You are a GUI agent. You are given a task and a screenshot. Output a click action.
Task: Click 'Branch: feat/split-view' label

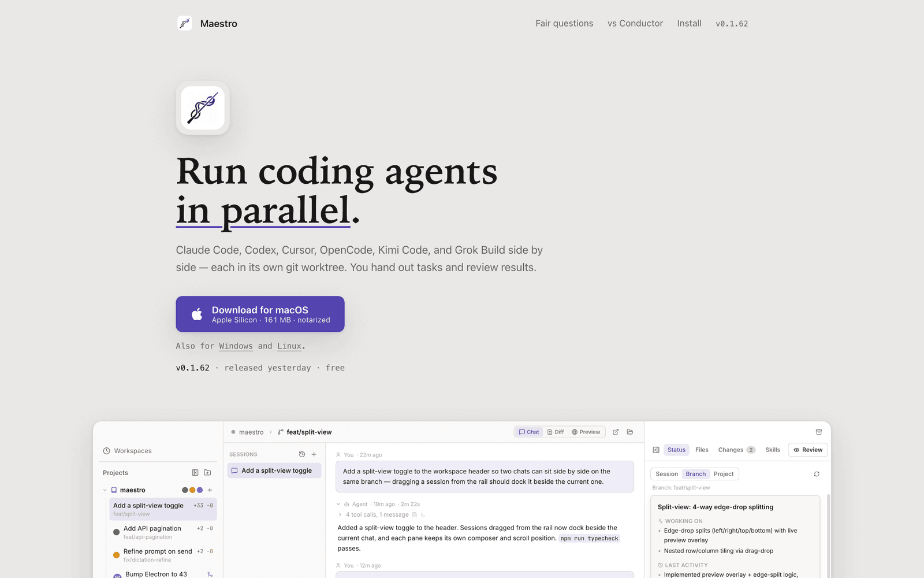[x=681, y=488]
